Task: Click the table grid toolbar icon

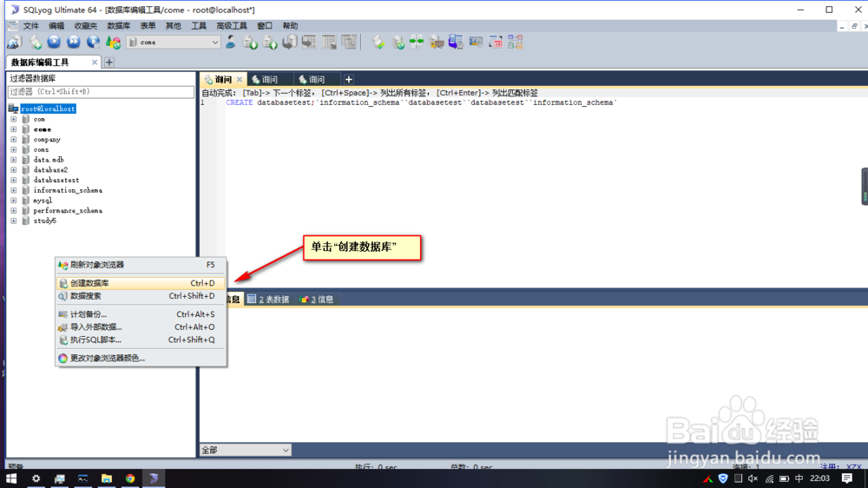Action: (329, 42)
